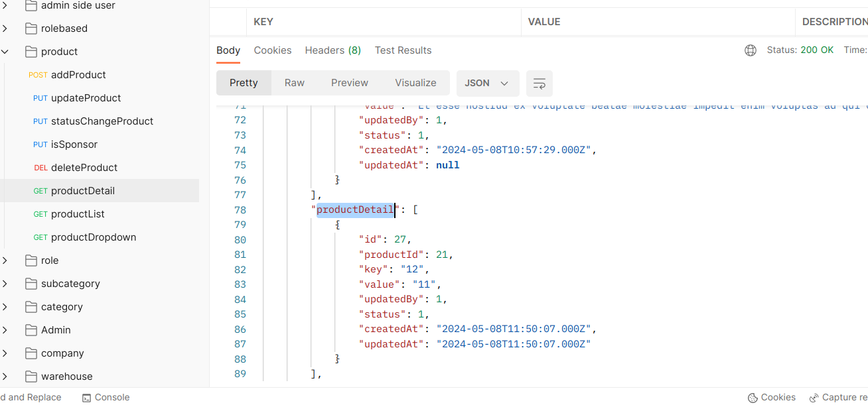Click the wrap lines icon
Viewport: 868px width, 407px height.
tap(539, 84)
